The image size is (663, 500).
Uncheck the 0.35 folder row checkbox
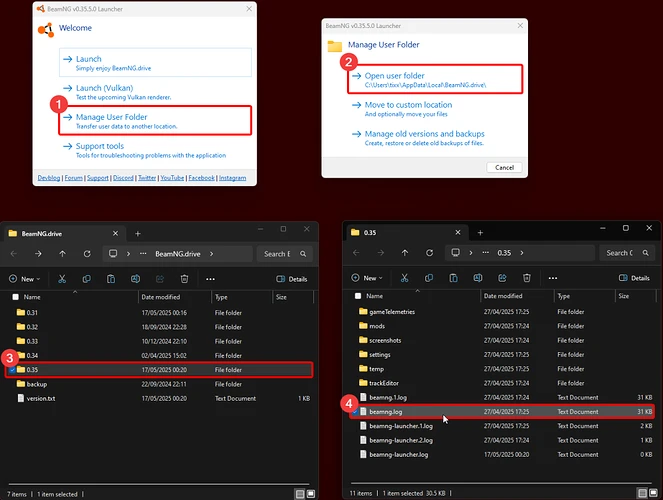[12, 370]
